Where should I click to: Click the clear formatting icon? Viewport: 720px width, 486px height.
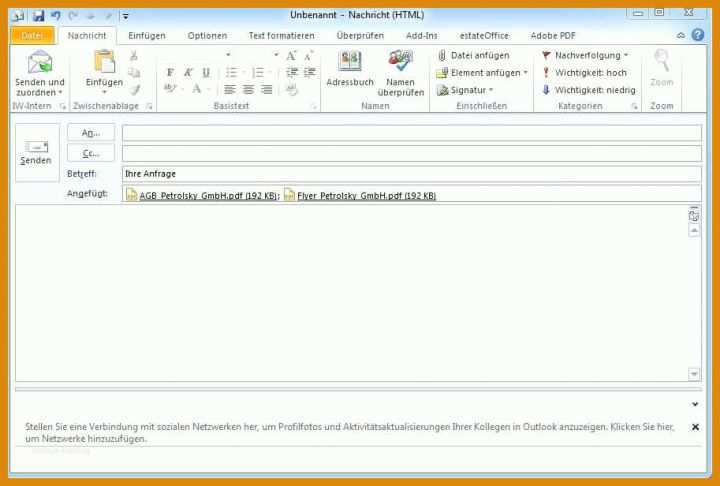pyautogui.click(x=292, y=90)
